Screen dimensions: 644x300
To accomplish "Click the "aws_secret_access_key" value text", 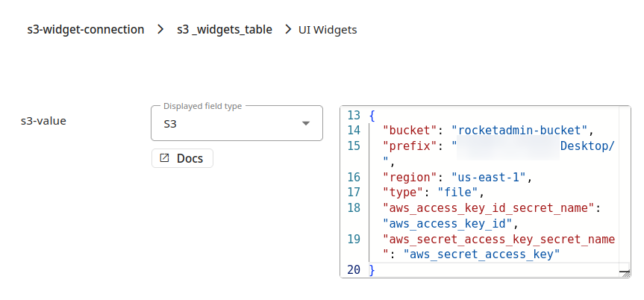I will click(x=481, y=254).
